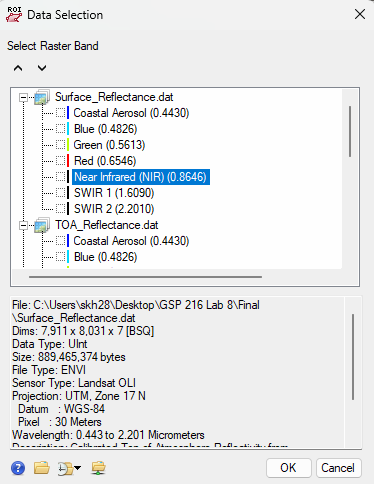Click the band list horizontal scrollbar
The width and height of the screenshot is (374, 484).
coord(145,277)
